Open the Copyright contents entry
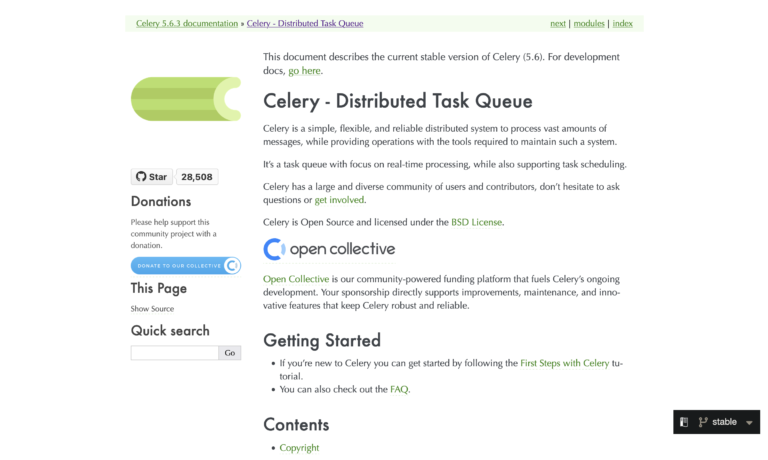Viewport: 768px width, 460px height. tap(299, 448)
